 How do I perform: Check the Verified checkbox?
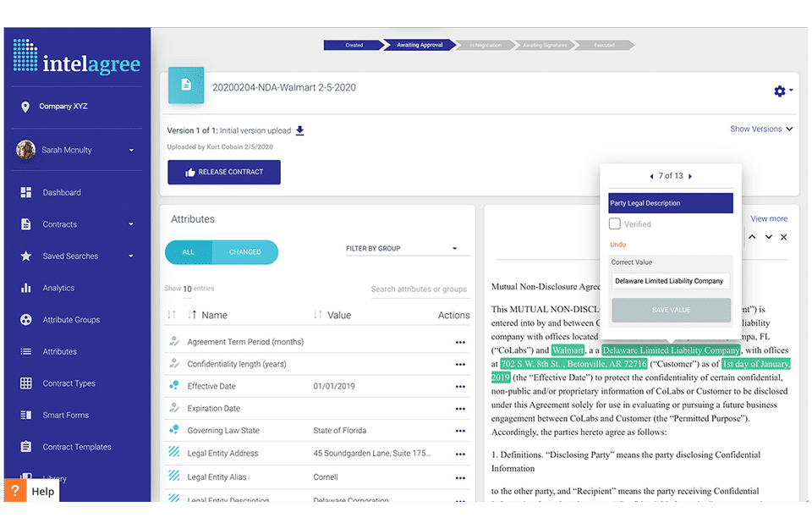[x=615, y=223]
